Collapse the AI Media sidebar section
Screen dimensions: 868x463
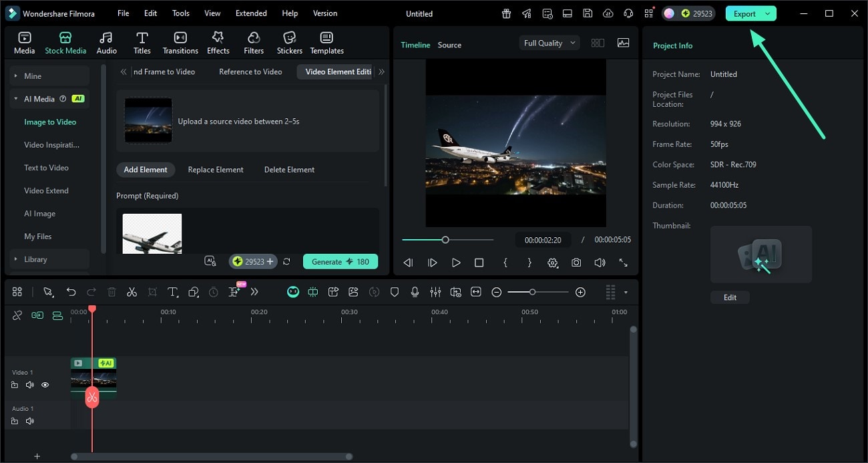(15, 98)
